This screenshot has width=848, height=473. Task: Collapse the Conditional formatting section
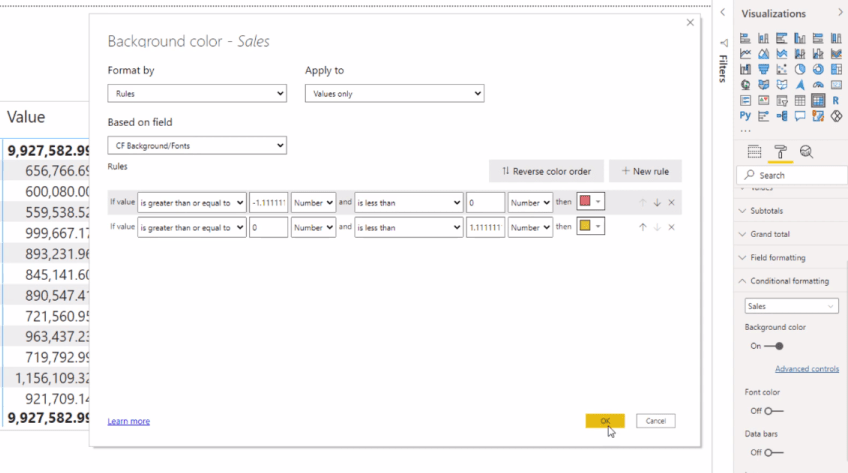pyautogui.click(x=791, y=281)
